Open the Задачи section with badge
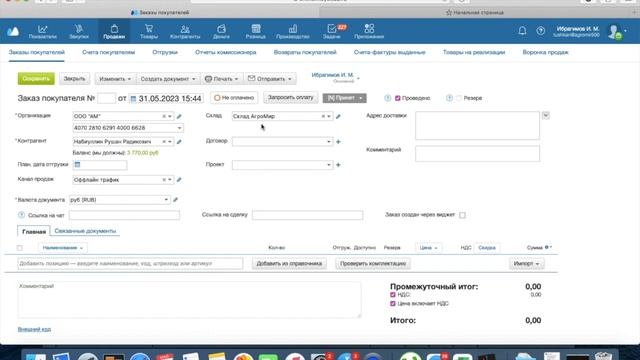The image size is (640, 360). point(332,31)
